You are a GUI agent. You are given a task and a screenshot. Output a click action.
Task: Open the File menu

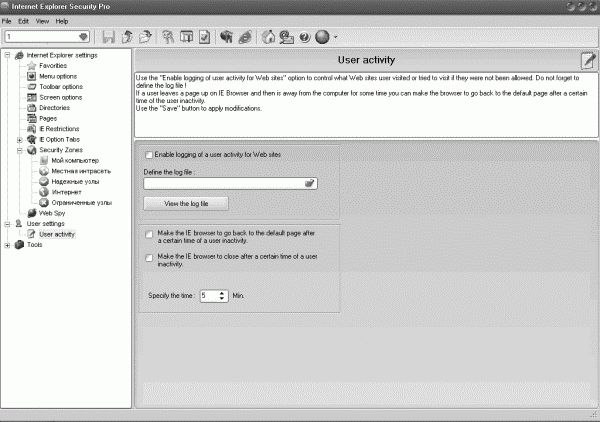[x=7, y=20]
